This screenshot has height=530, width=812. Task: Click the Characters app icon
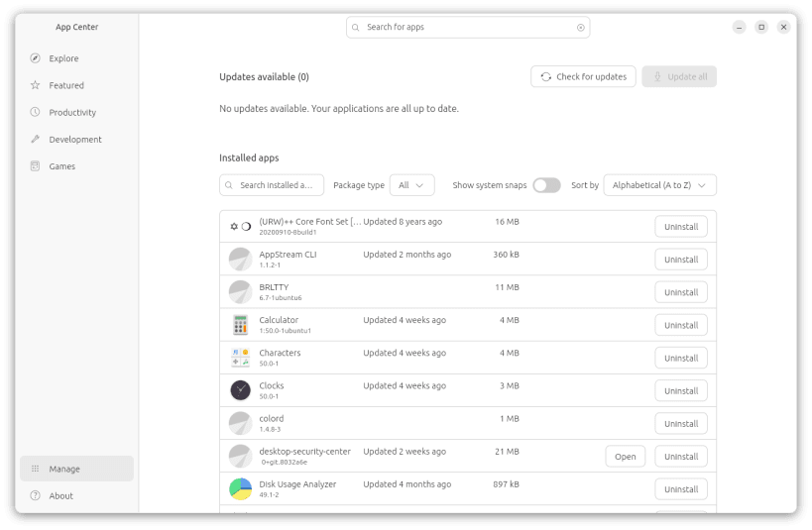(x=240, y=358)
